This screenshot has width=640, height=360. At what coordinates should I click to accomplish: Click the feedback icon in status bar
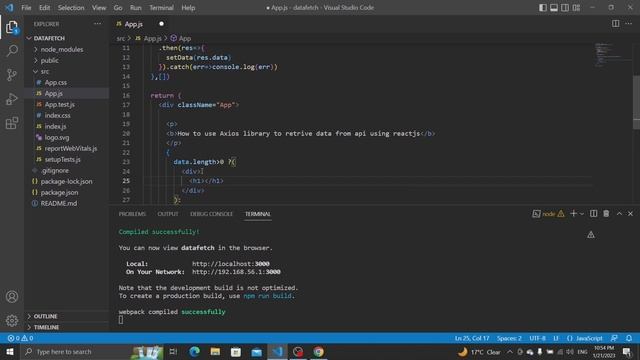(x=614, y=338)
